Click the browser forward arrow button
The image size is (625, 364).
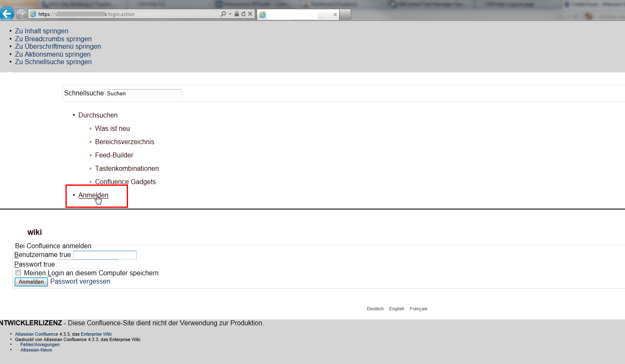21,14
